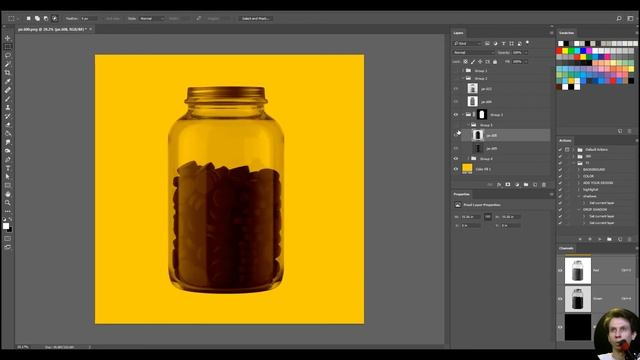Select the Lasso tool
Image resolution: width=640 pixels, height=360 pixels.
(7, 55)
